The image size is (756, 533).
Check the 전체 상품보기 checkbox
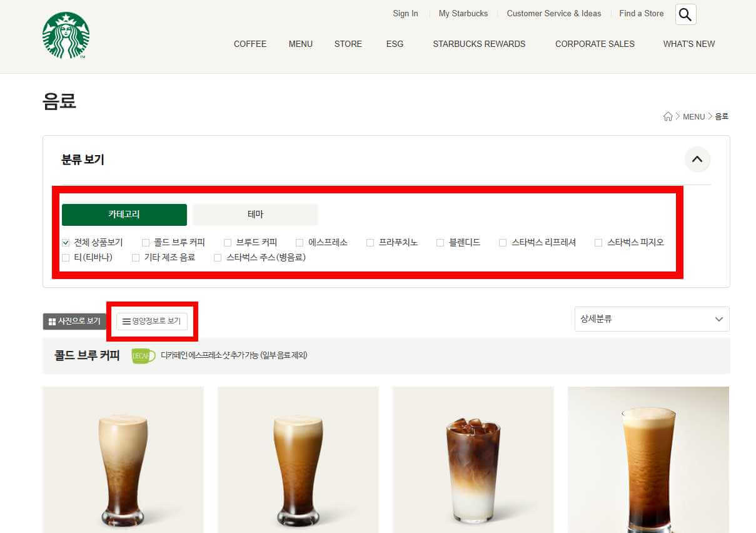(66, 242)
